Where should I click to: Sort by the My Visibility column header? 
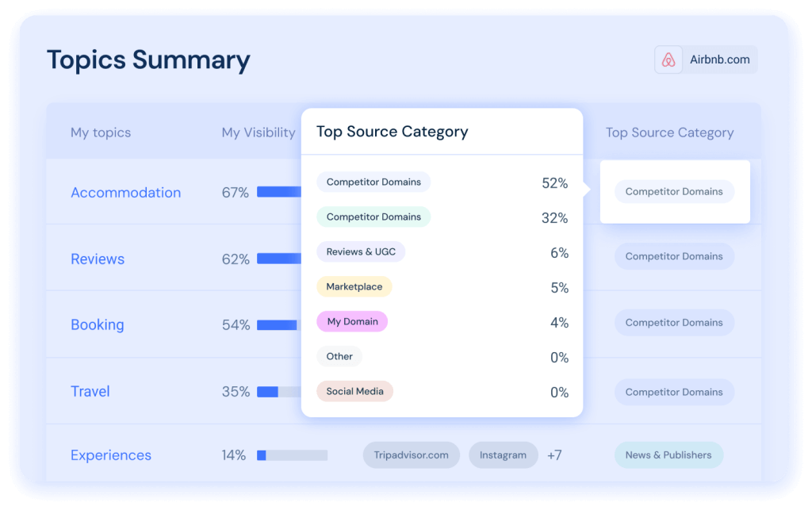[259, 132]
